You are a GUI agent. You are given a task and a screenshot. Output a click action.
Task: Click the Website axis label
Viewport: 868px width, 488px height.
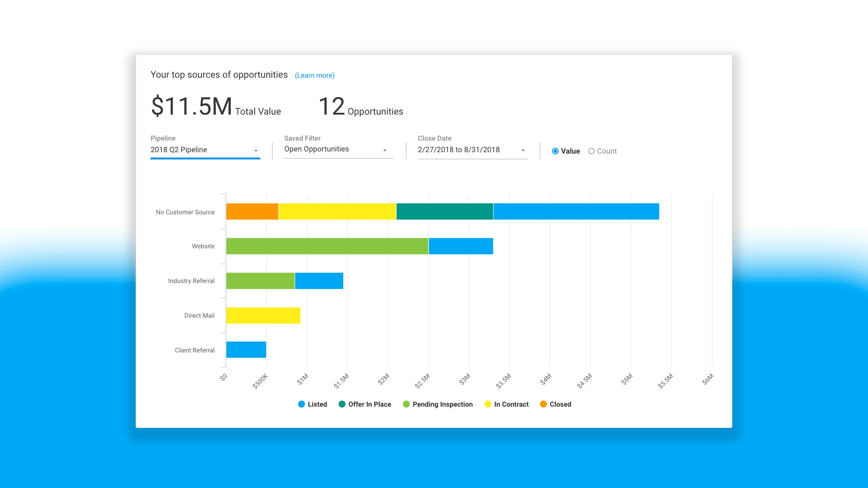point(203,246)
